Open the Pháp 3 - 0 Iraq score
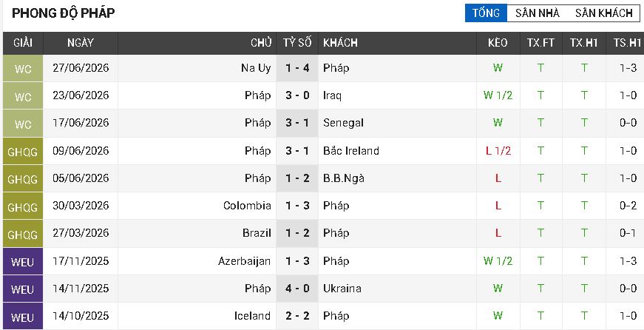The height and width of the screenshot is (330, 644). point(297,95)
